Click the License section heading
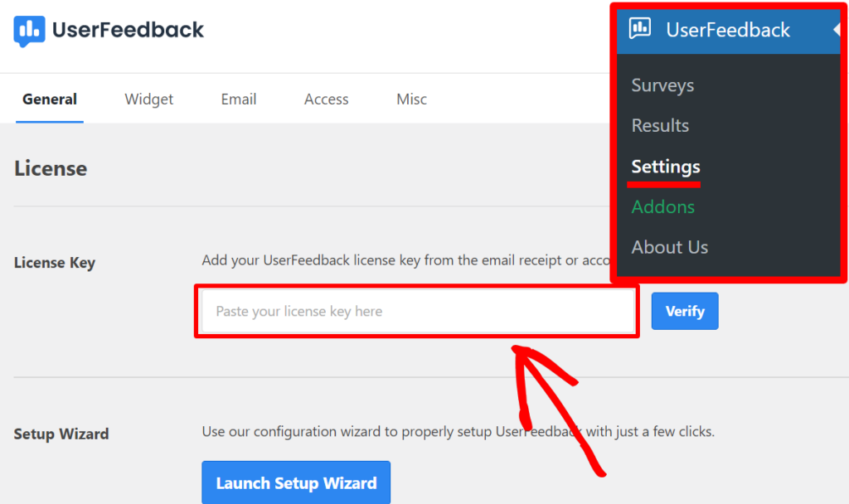The height and width of the screenshot is (504, 849). [51, 168]
